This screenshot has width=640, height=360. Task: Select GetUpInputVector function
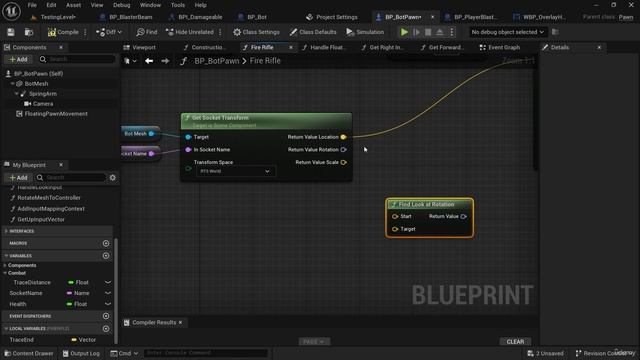[41, 220]
